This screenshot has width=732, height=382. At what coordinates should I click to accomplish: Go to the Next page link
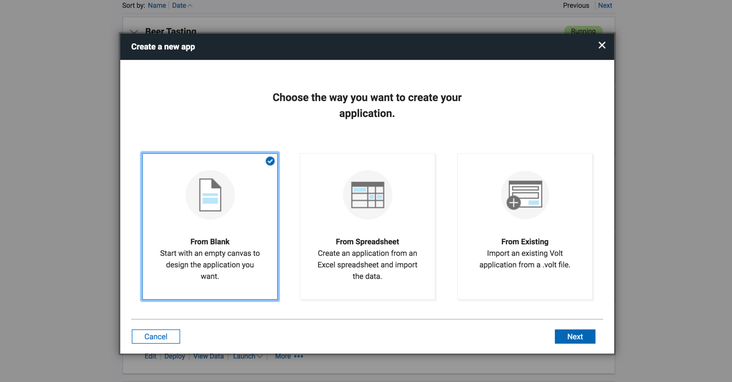tap(605, 6)
